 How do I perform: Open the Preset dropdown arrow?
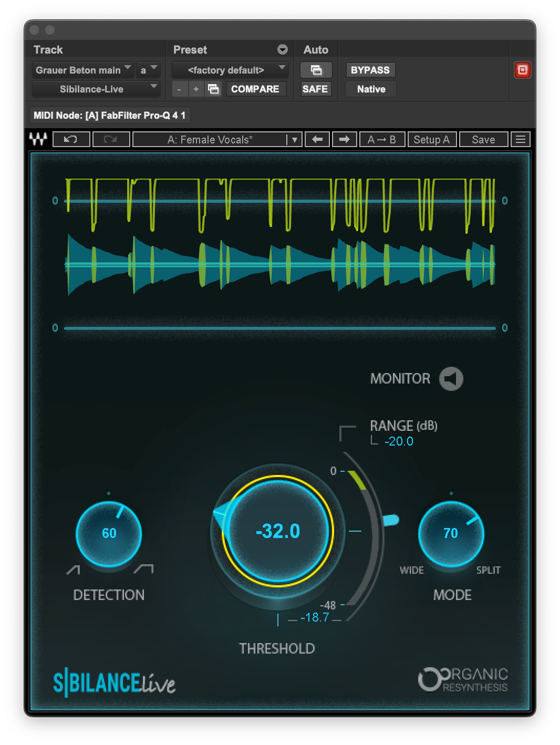coord(283,49)
